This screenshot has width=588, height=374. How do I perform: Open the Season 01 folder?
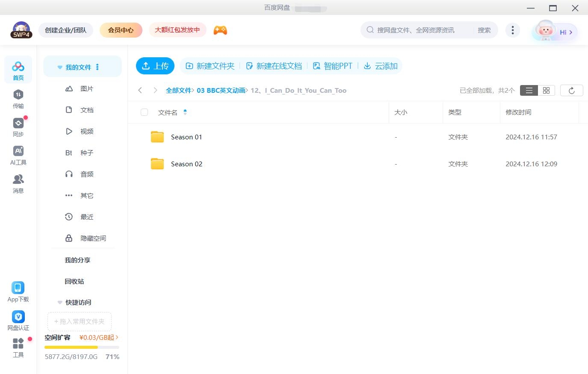pyautogui.click(x=186, y=137)
